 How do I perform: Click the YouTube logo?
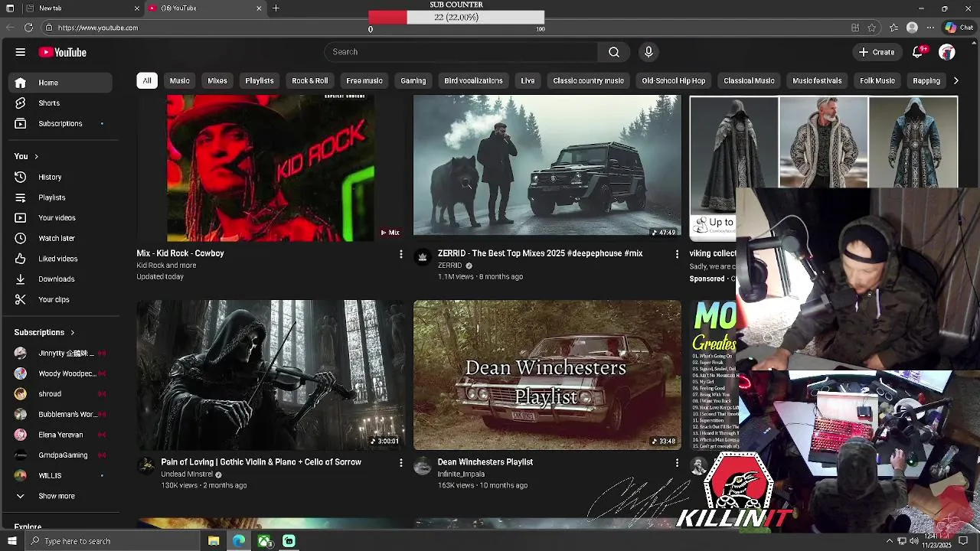coord(63,52)
